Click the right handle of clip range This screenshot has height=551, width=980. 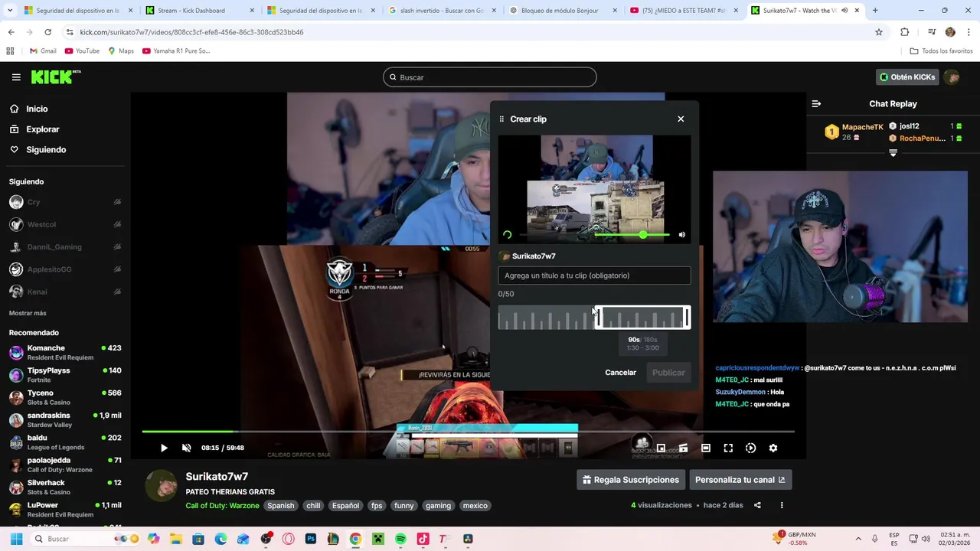688,318
